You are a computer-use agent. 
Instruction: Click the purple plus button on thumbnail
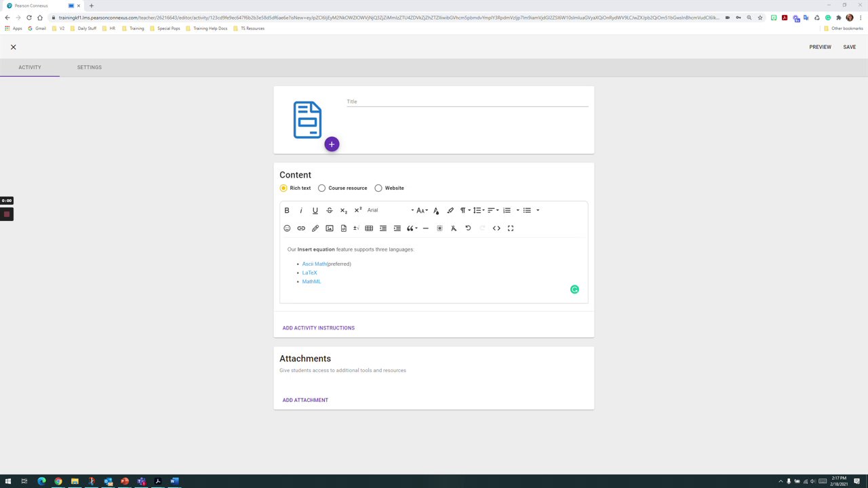[x=332, y=144]
